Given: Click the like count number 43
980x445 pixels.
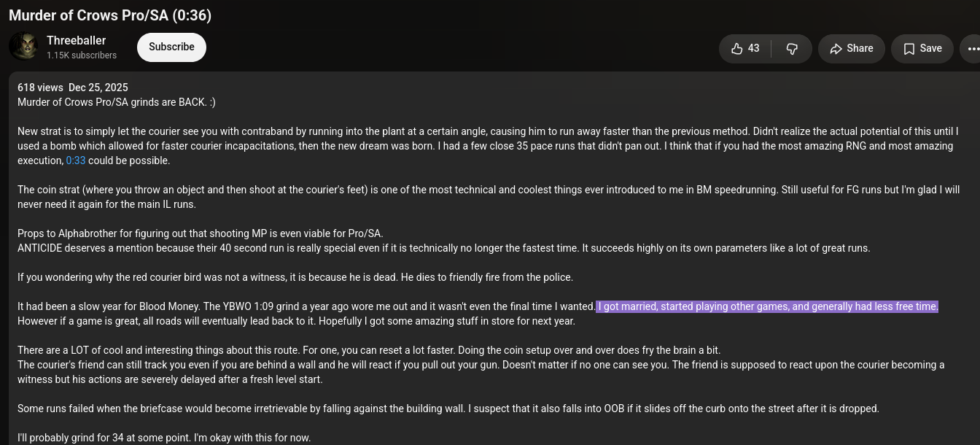Looking at the screenshot, I should tap(754, 48).
